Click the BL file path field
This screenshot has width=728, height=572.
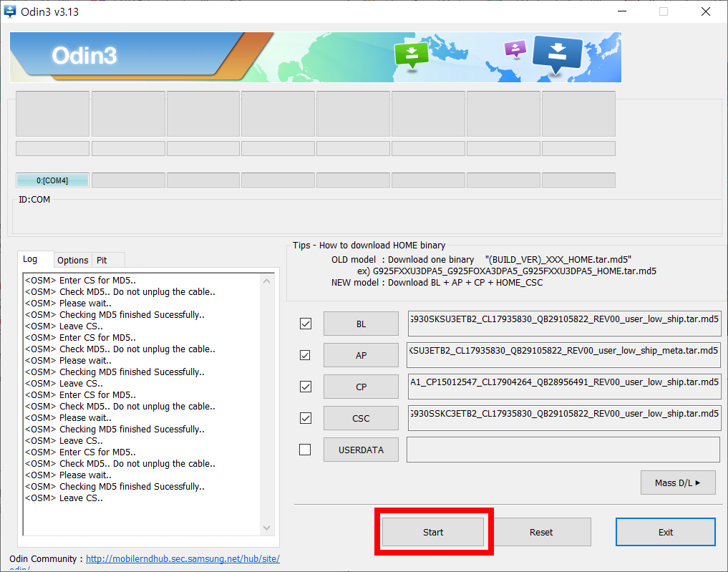(x=564, y=323)
